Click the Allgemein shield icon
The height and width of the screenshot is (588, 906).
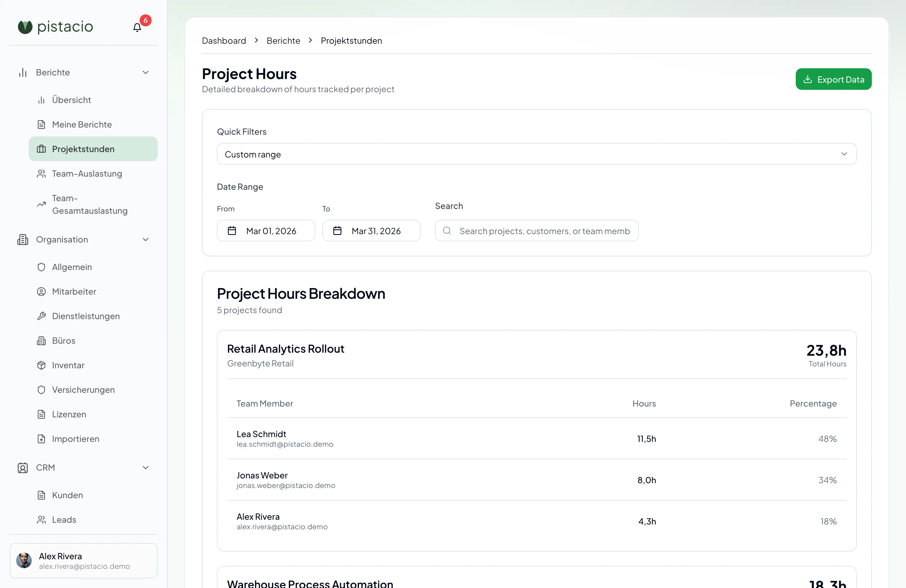point(41,267)
